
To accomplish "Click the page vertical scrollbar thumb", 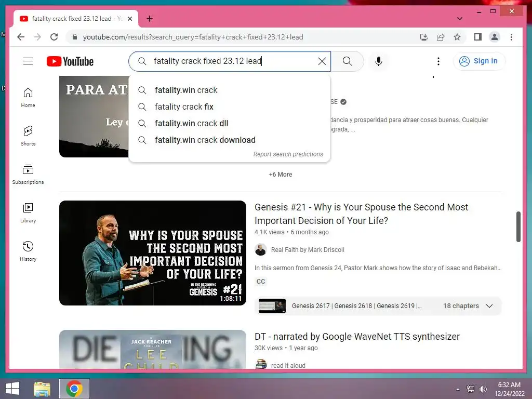I will (x=518, y=227).
